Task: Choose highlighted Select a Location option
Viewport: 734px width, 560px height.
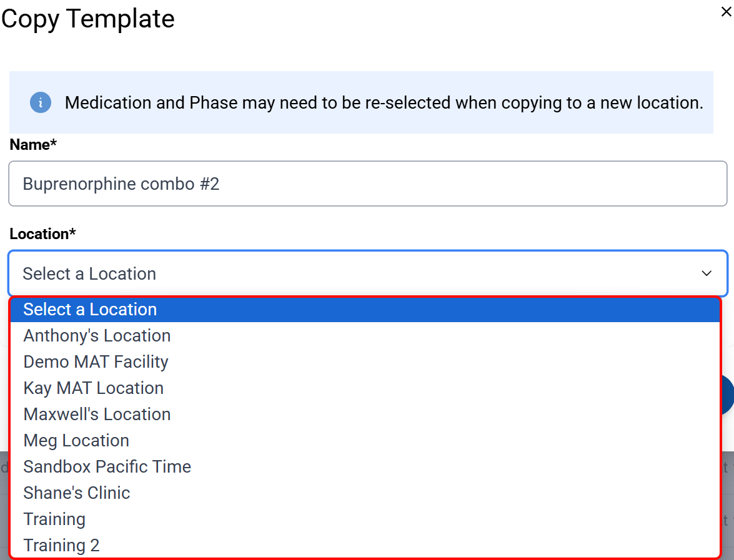Action: tap(90, 310)
